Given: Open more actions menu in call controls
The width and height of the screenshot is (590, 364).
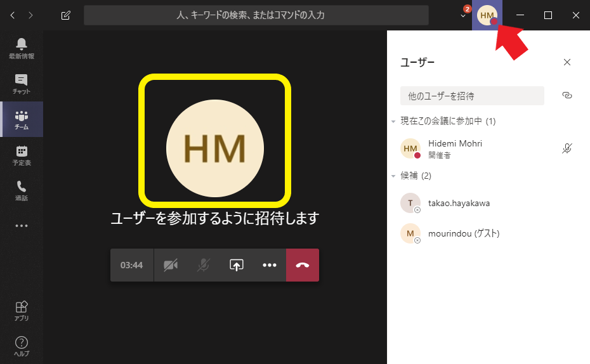Looking at the screenshot, I should click(x=270, y=265).
